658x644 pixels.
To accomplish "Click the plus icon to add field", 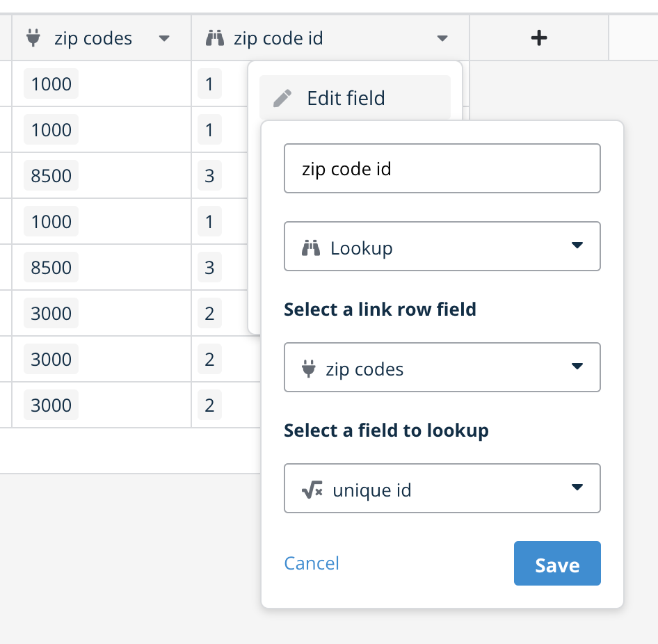I will (x=539, y=38).
